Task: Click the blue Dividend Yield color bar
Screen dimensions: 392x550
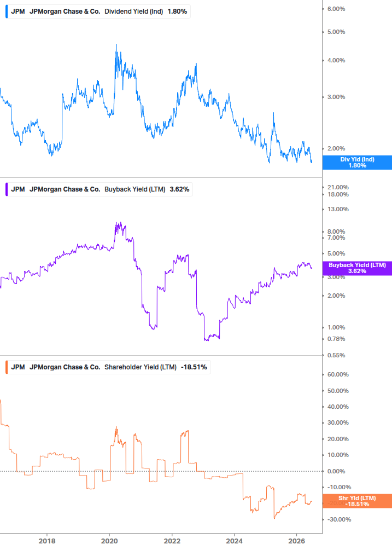Action: 7,11
